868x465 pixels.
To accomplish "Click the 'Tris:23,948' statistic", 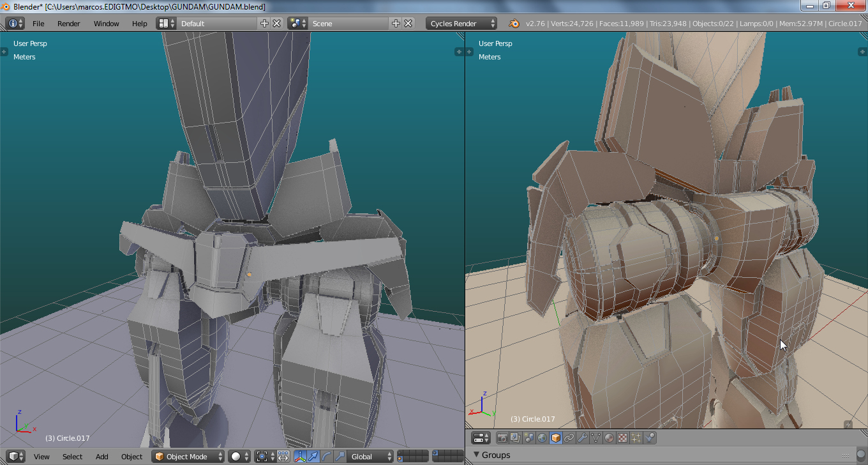I will [x=668, y=24].
